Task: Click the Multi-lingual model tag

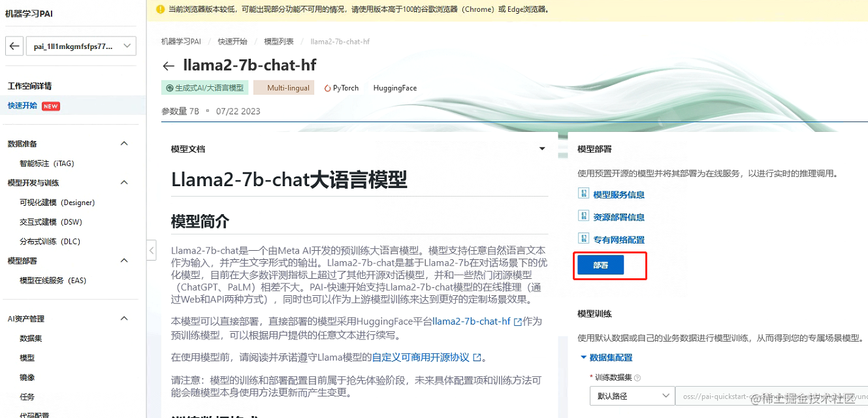Action: point(283,87)
